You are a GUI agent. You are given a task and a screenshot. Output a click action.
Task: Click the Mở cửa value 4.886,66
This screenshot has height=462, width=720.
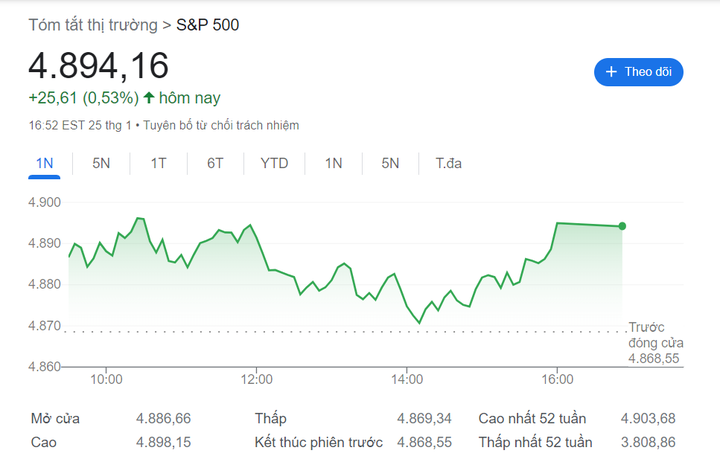(163, 418)
